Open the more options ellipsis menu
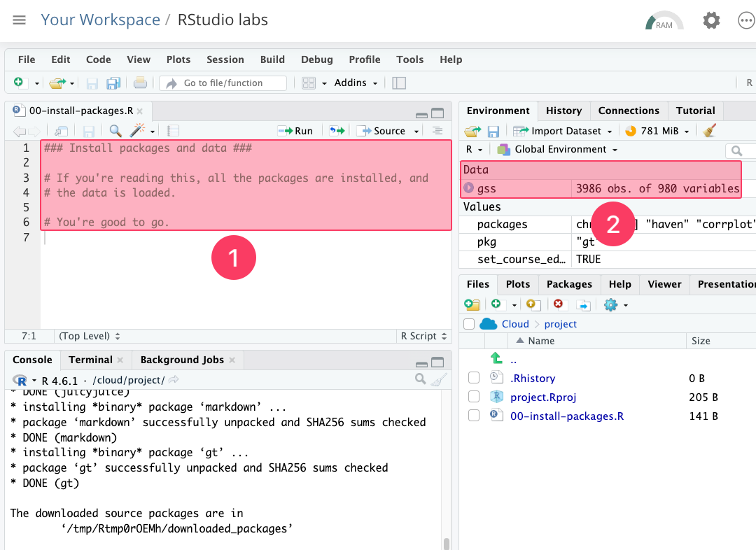 pyautogui.click(x=746, y=21)
